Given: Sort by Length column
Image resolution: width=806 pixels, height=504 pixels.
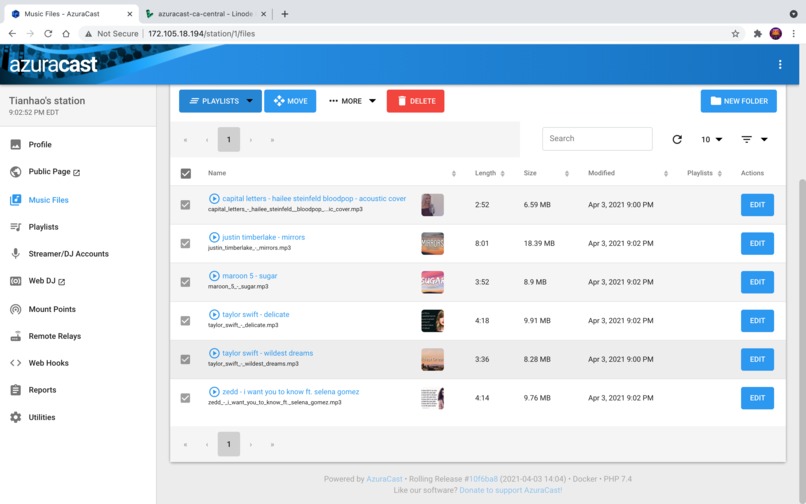Looking at the screenshot, I should [x=502, y=173].
